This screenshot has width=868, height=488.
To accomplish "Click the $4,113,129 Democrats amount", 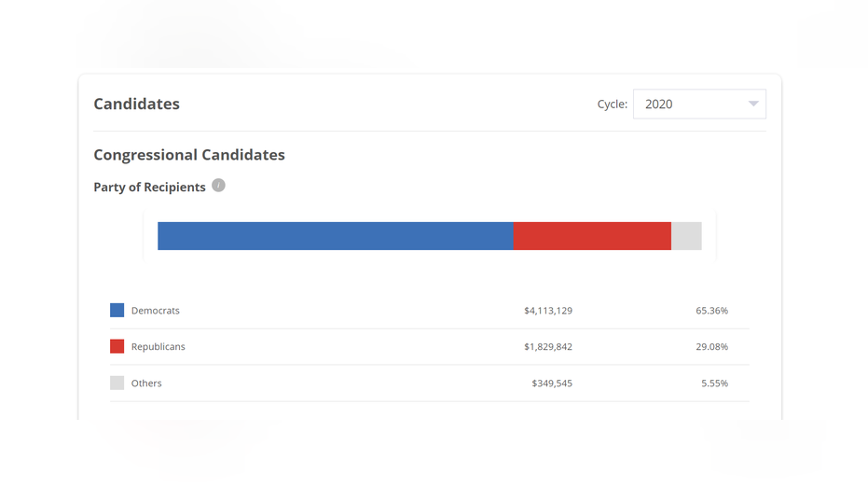I will pos(548,311).
